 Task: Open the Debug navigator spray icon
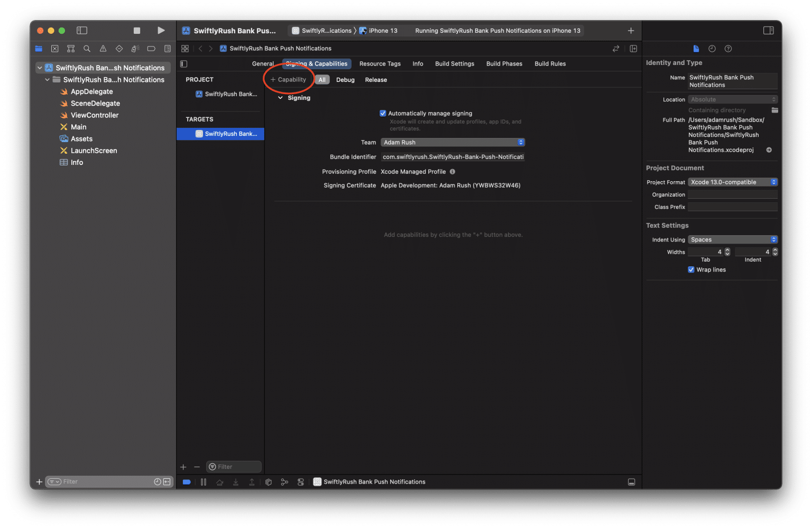click(x=135, y=49)
